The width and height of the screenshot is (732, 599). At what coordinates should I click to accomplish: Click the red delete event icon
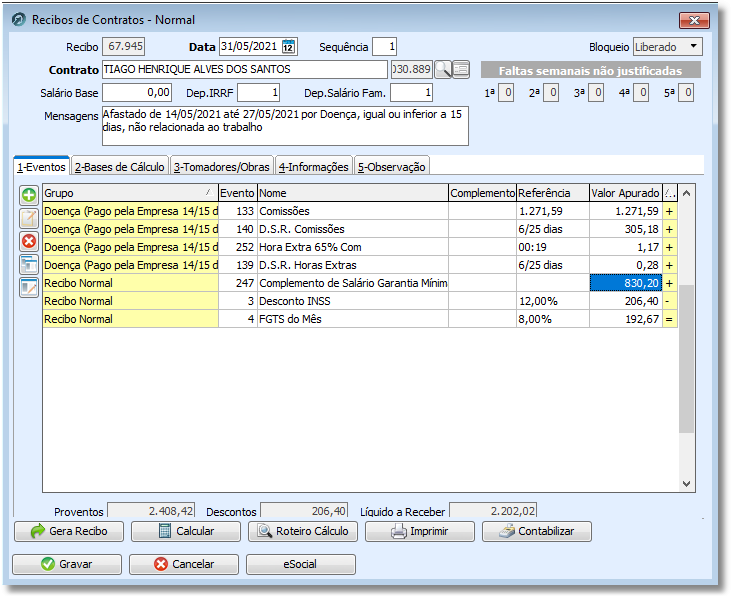(x=29, y=241)
